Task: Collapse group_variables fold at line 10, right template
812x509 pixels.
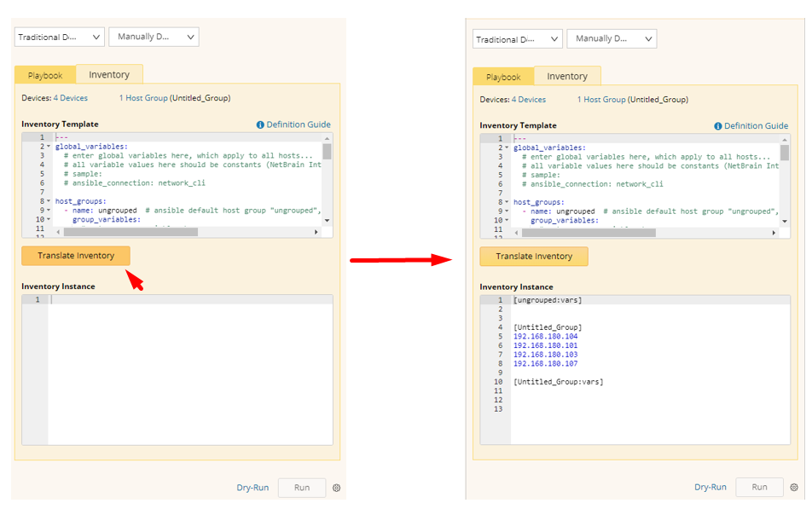Action: click(507, 220)
